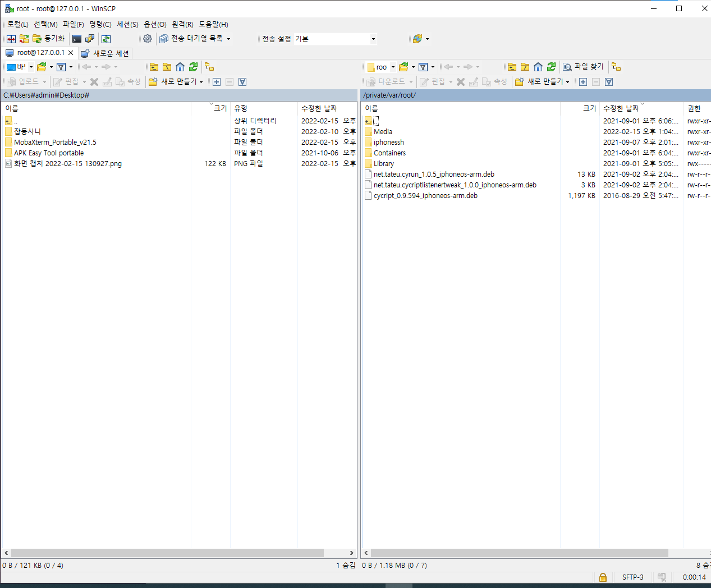Select the remote Containers folder
Viewport: 711px width, 588px height.
[x=389, y=153]
